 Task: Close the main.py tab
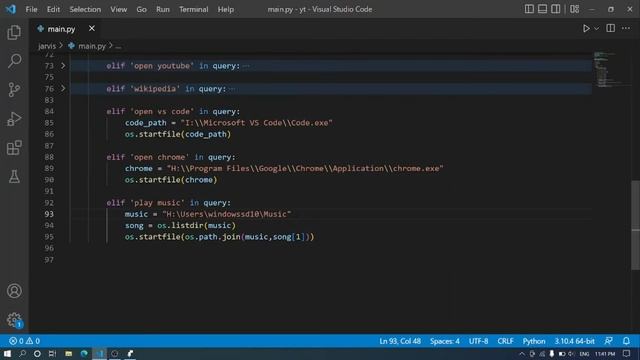92,28
